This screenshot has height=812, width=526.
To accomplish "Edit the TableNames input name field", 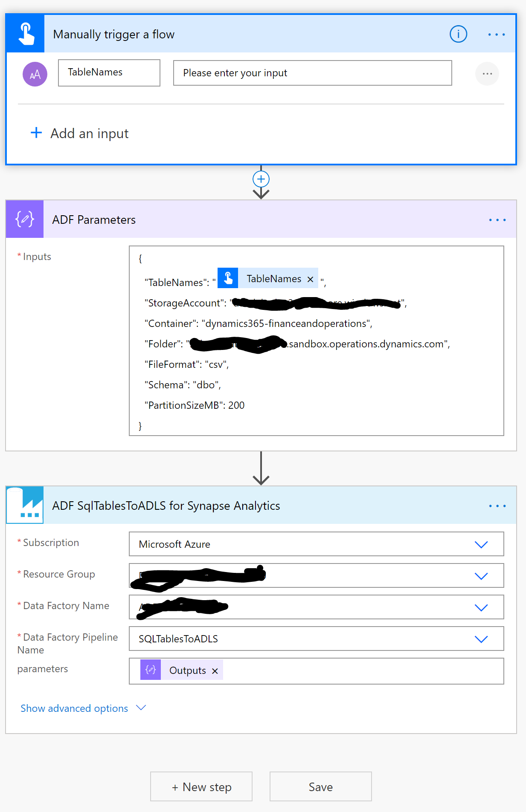I will (x=109, y=73).
